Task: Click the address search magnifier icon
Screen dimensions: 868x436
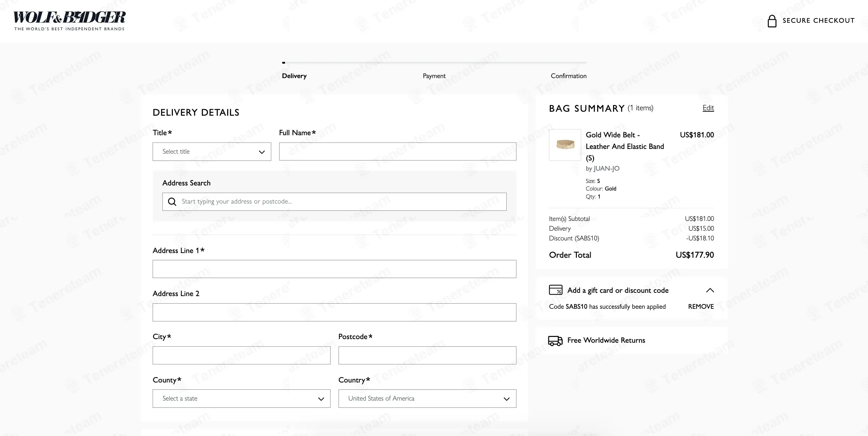Action: 172,202
